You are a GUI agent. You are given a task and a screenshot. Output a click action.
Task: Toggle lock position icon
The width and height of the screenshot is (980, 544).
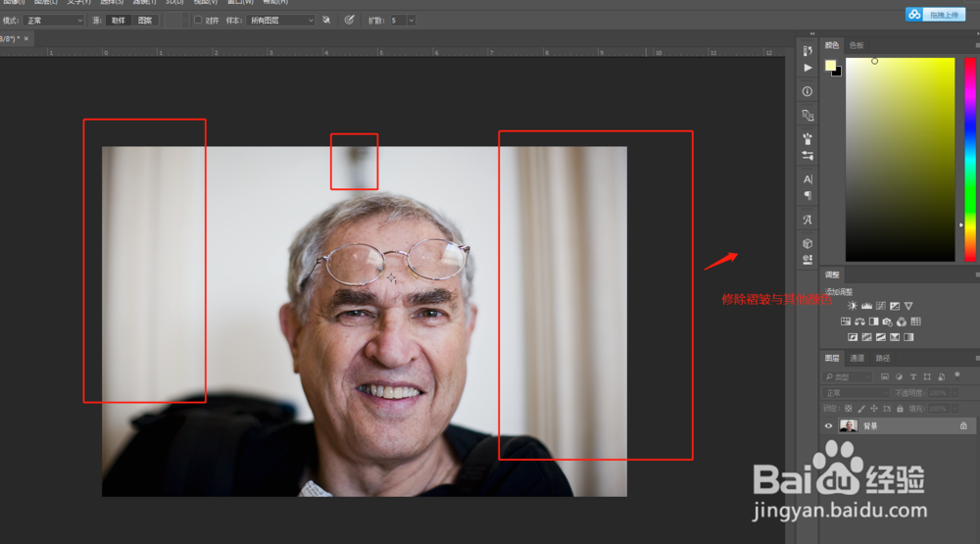[x=874, y=409]
